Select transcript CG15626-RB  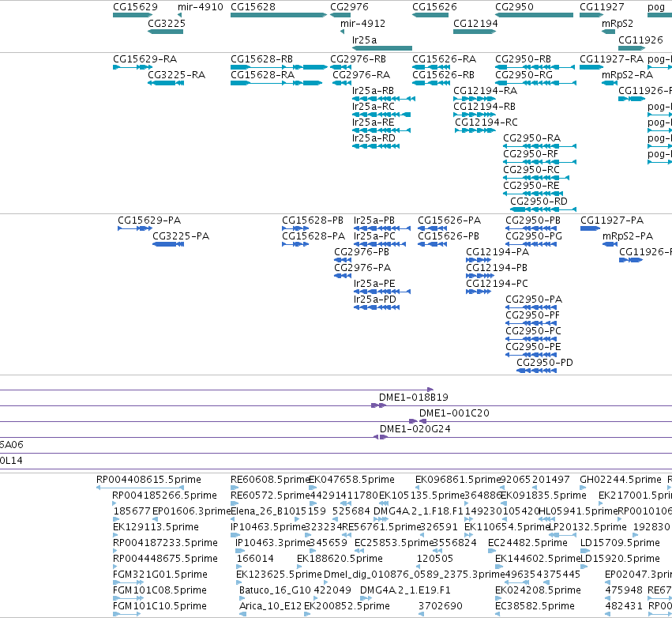431,83
